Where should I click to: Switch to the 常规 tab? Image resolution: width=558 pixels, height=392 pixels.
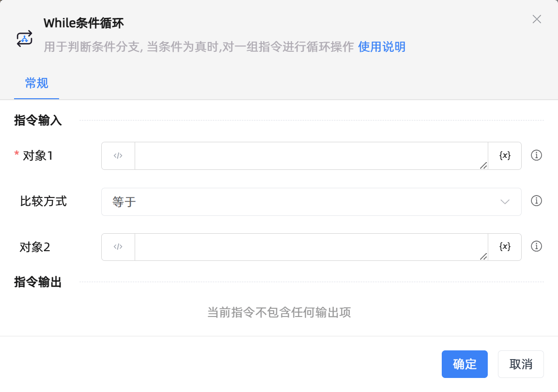(x=37, y=83)
